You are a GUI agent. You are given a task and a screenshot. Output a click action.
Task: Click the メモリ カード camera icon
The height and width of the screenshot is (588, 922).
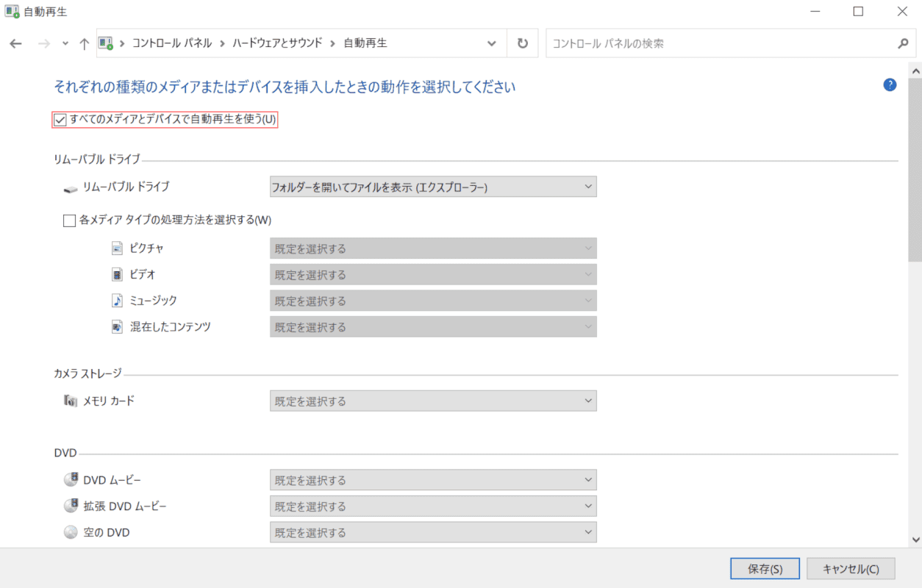click(71, 401)
